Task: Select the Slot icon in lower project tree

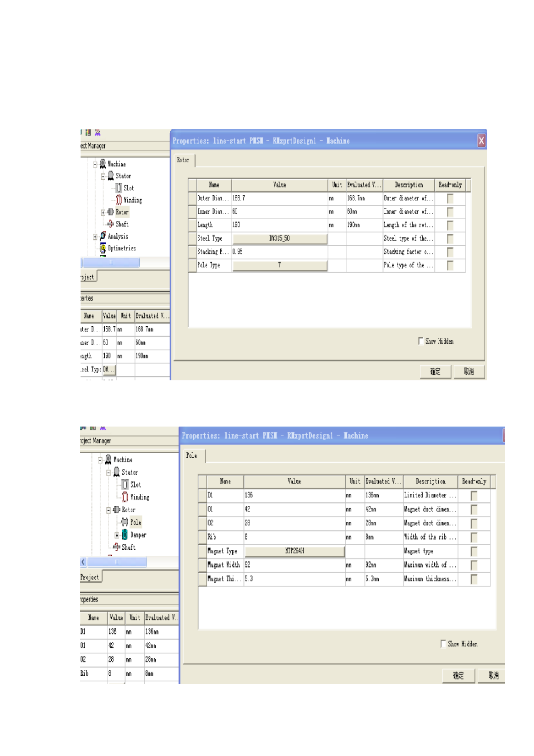Action: click(x=125, y=484)
